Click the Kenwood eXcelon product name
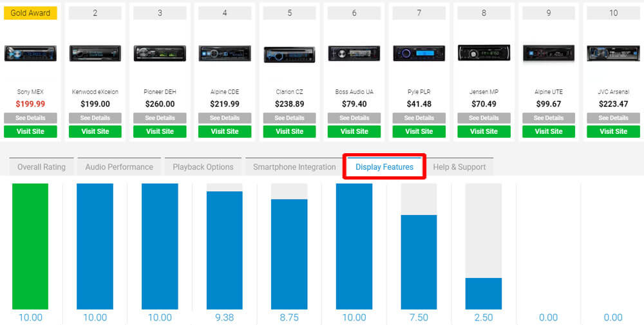This screenshot has height=325, width=644. (x=95, y=92)
